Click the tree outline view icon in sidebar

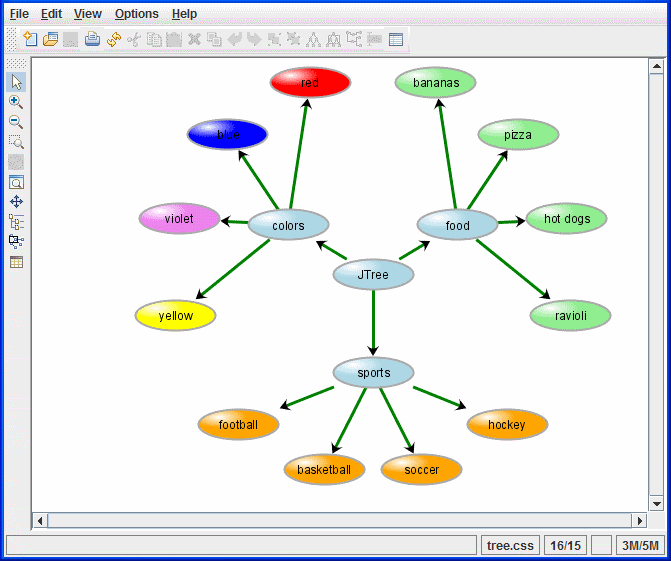tap(16, 222)
